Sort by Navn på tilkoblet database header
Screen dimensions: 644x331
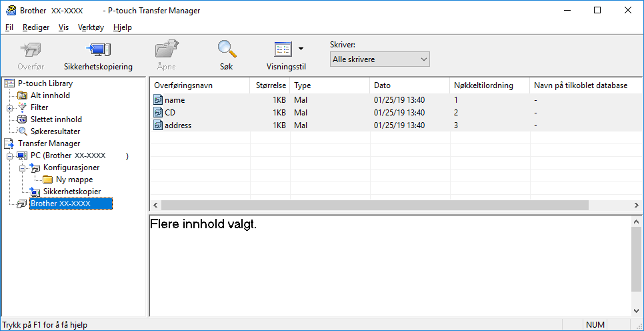click(x=586, y=85)
